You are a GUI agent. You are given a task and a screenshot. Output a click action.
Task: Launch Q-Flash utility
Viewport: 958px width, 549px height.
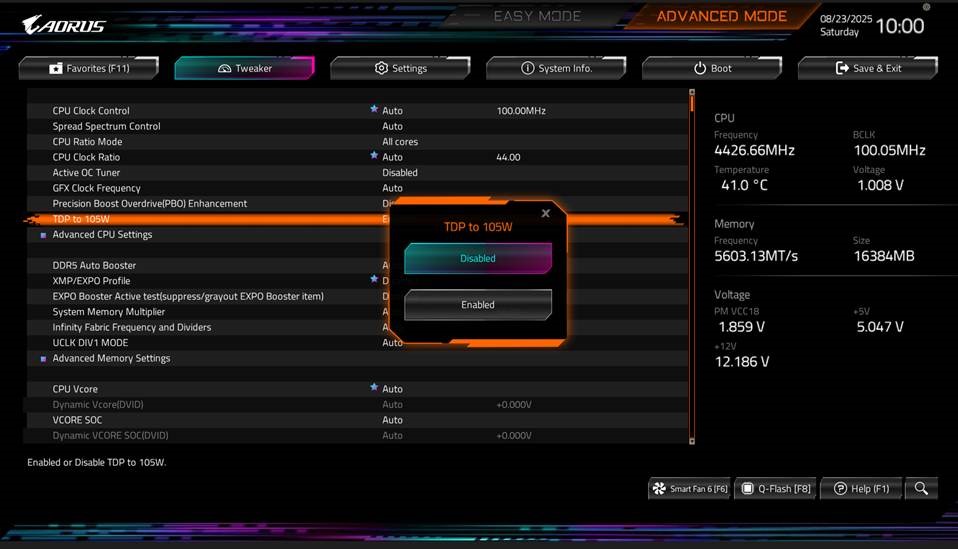click(x=775, y=489)
